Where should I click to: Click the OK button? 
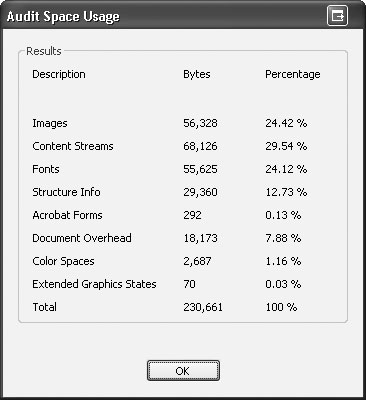click(183, 370)
